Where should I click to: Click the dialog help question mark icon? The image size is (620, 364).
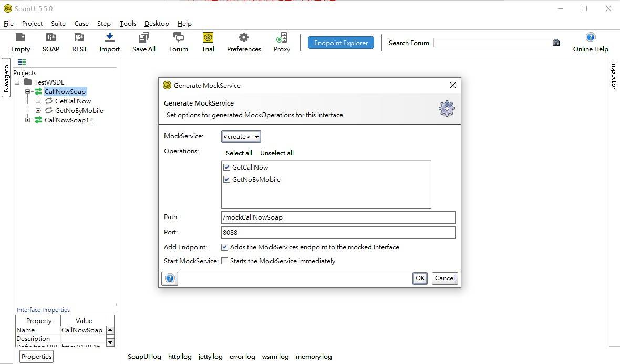click(170, 278)
